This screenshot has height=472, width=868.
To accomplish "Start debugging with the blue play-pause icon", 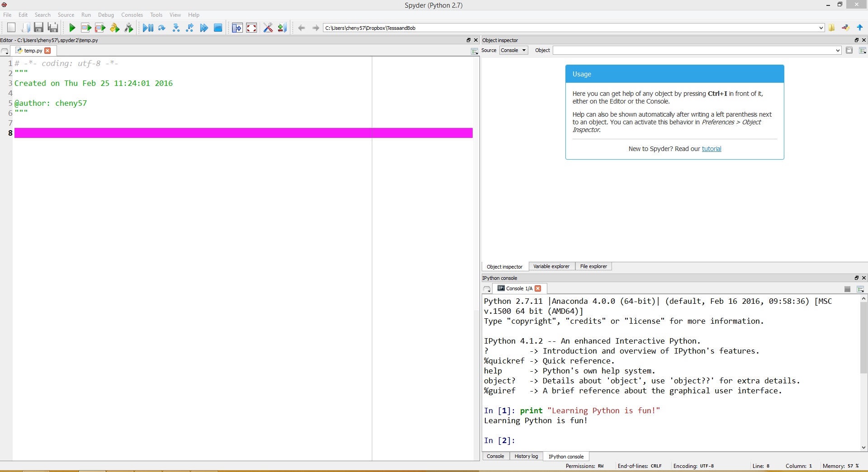I will 147,28.
